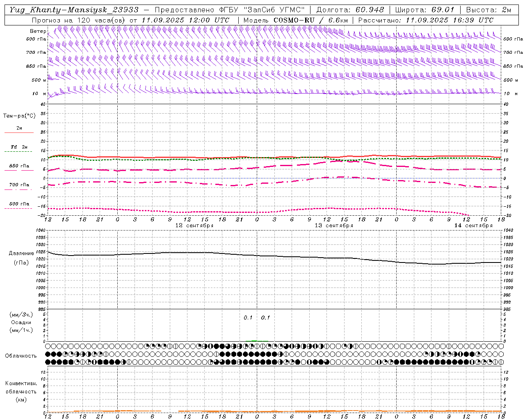Click the (мм/1ч.) precipitation unit label

point(21,330)
